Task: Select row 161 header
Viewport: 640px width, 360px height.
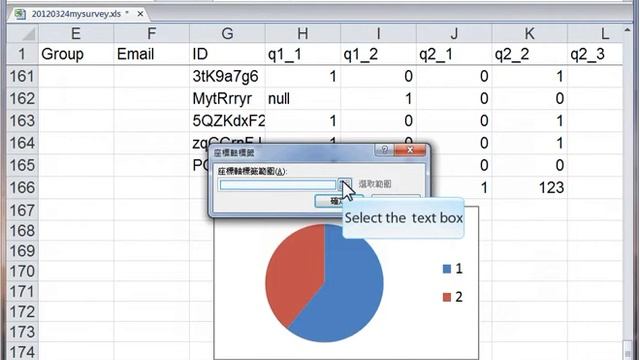Action: (22, 76)
